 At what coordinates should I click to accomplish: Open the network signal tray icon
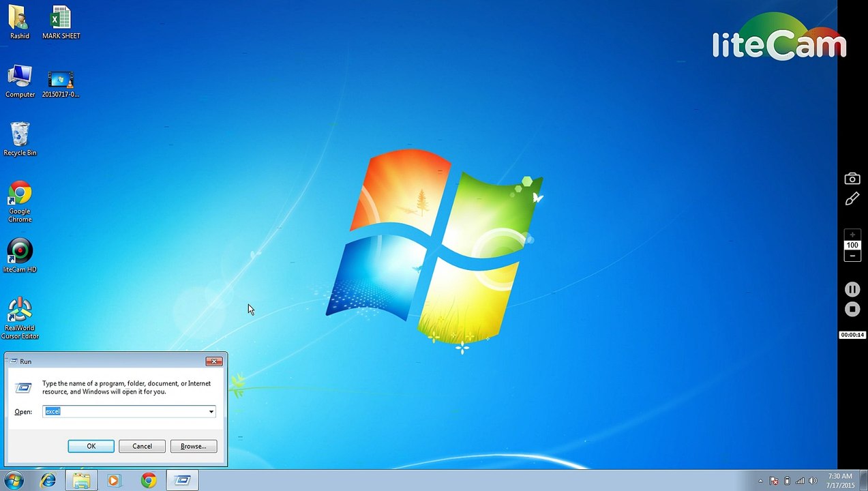point(800,481)
